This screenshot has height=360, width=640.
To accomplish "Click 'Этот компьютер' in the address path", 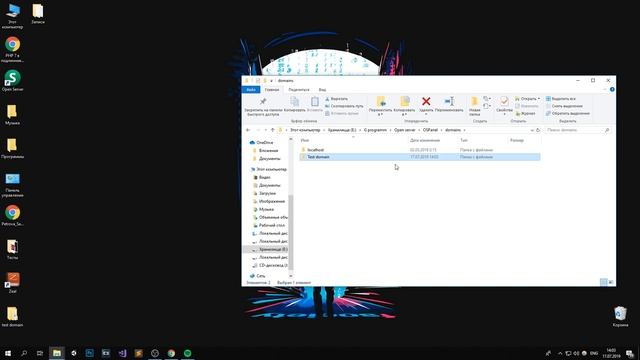I will point(305,130).
